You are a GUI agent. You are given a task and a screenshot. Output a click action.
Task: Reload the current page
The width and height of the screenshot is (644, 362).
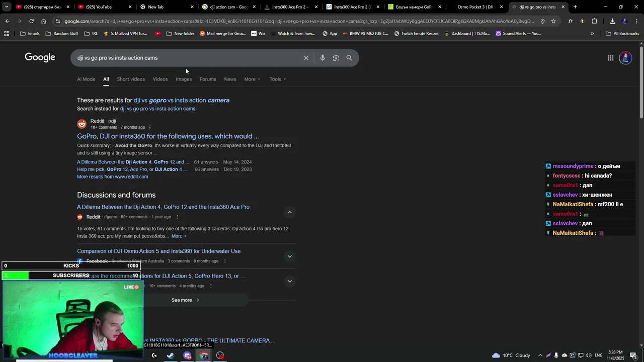point(31,21)
